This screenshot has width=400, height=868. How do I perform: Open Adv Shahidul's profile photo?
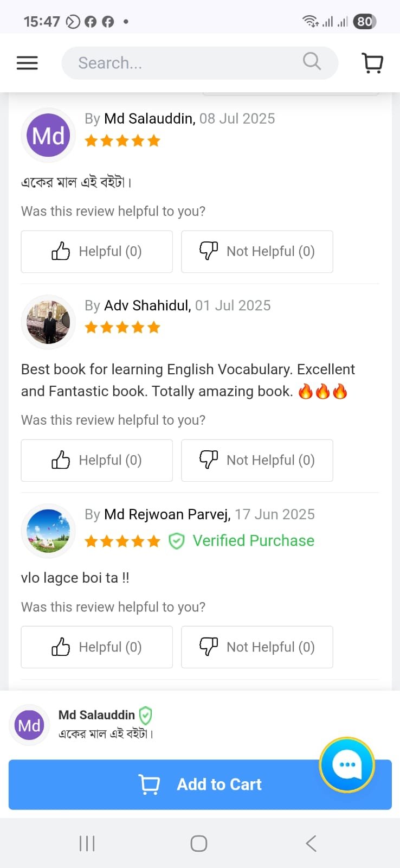(48, 322)
